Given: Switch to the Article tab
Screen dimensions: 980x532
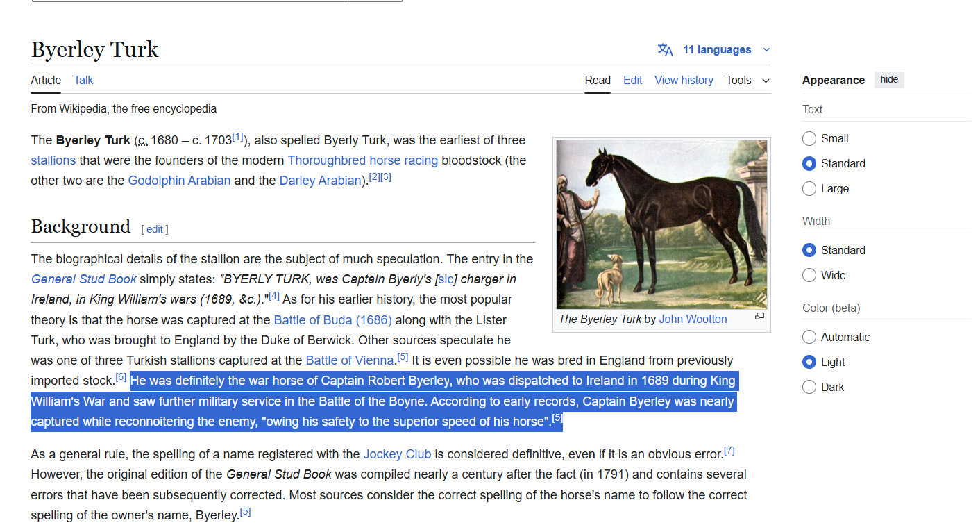Looking at the screenshot, I should (x=46, y=81).
